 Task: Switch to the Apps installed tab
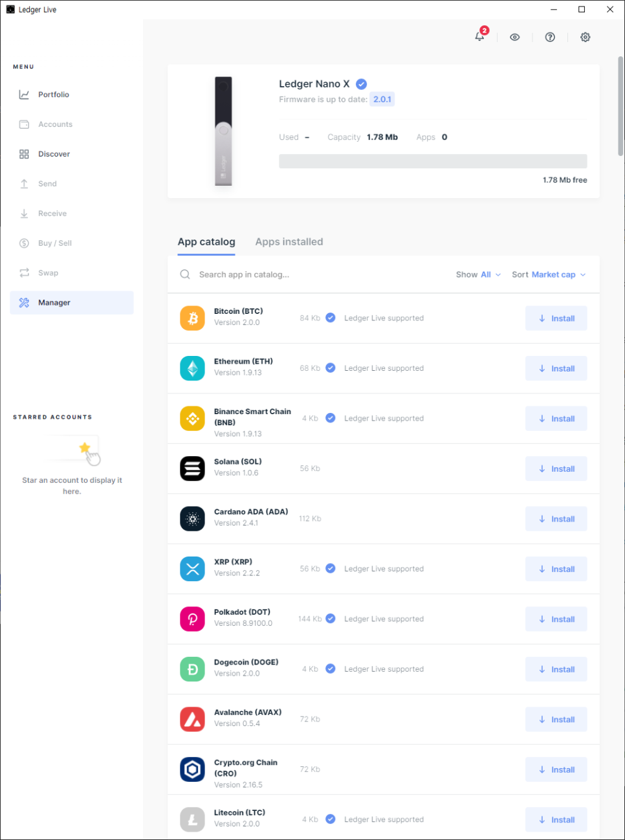[x=289, y=242]
